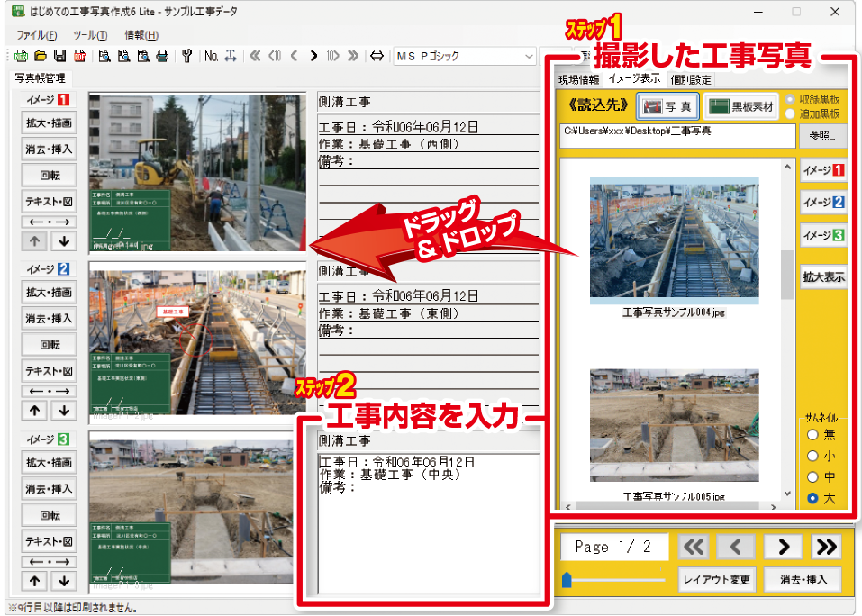The image size is (862, 616).
Task: Select the 中 thumbnail size option
Action: click(813, 477)
